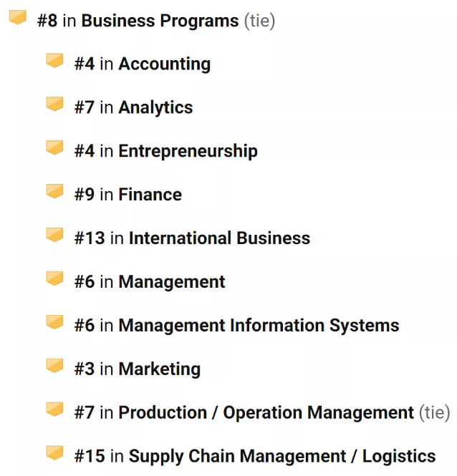
Task: Click the badge icon next to Analytics
Action: [x=54, y=104]
